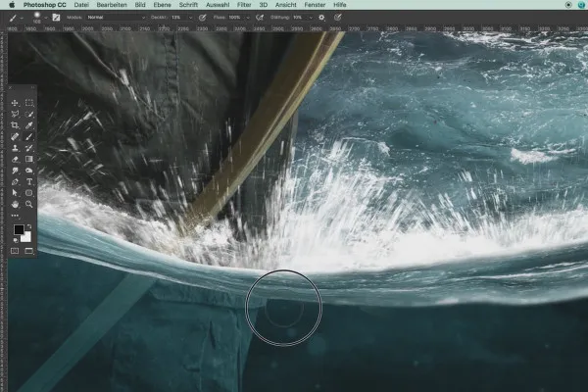Set the foreground color black swatch
Screen dimensions: 588x392
tap(19, 229)
